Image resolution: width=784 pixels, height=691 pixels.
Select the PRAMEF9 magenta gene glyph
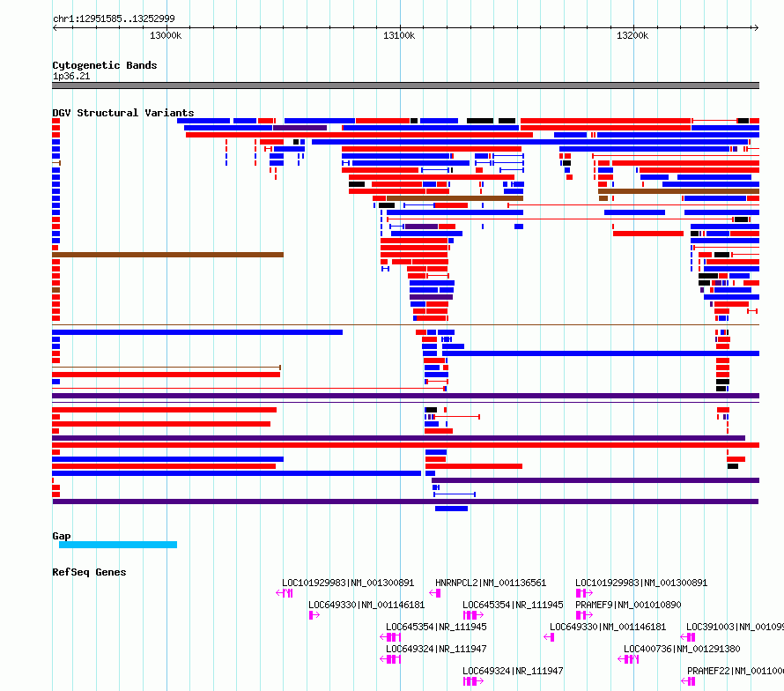pos(584,615)
